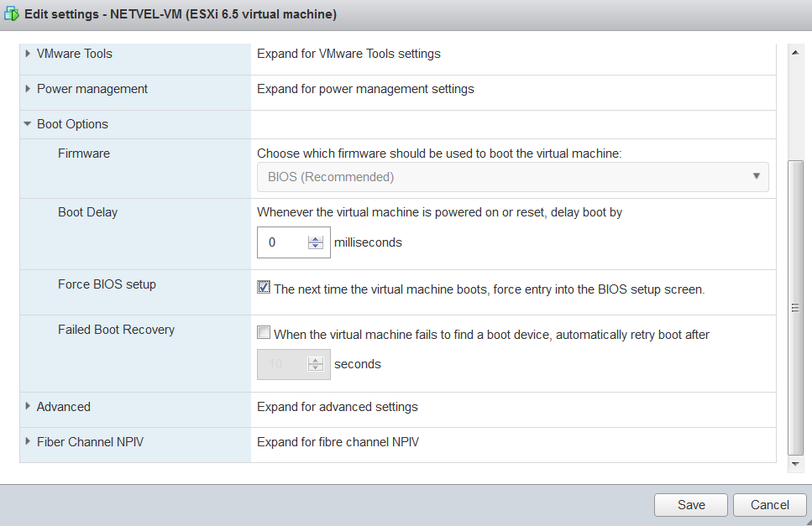
Task: Expand the Advanced settings section
Action: [x=28, y=407]
